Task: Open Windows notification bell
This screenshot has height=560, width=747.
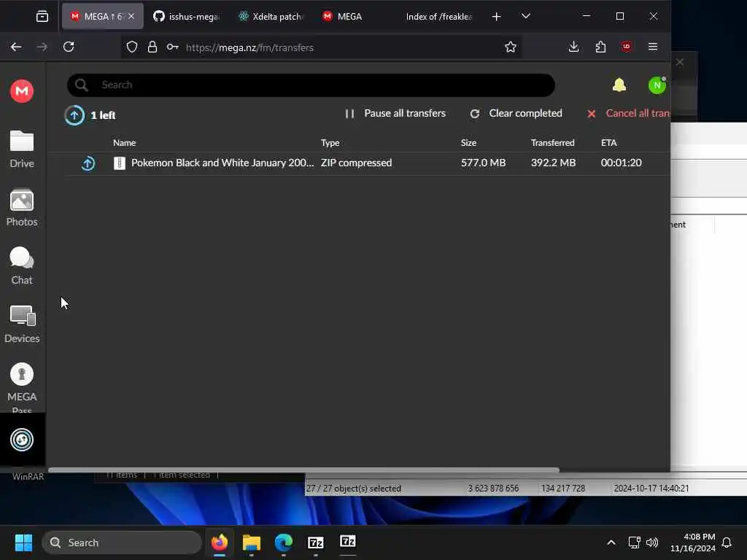Action: click(x=727, y=542)
